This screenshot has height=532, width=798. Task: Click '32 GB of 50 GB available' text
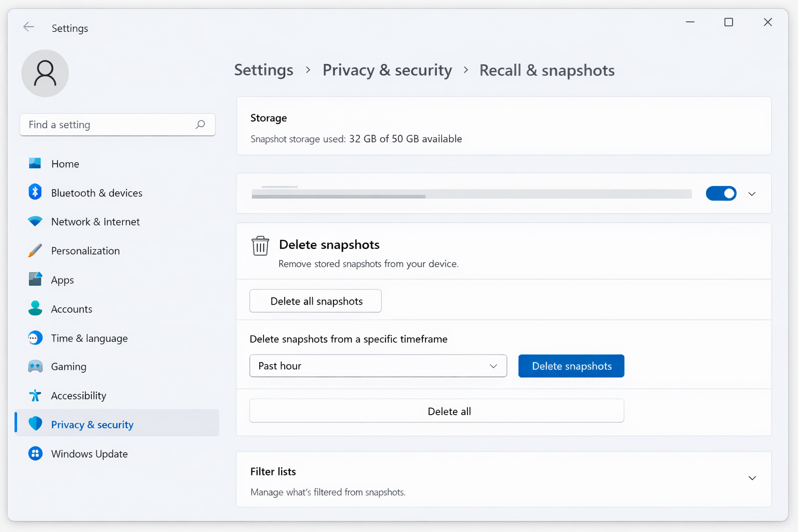pyautogui.click(x=405, y=139)
